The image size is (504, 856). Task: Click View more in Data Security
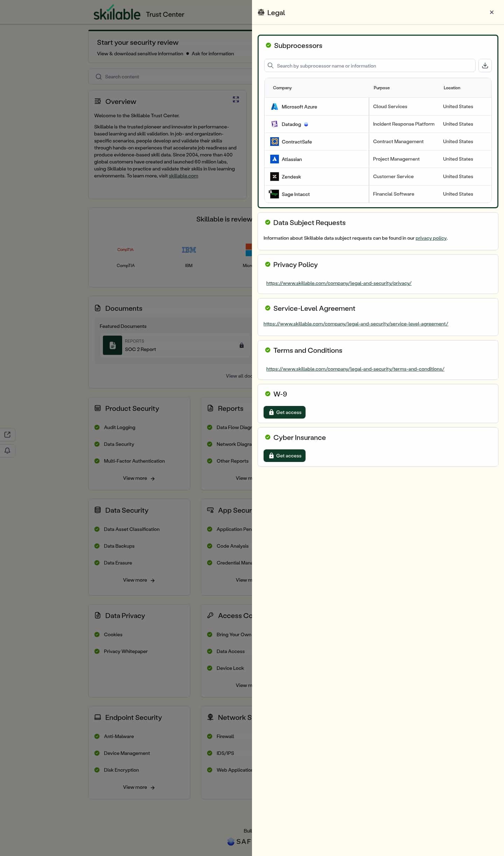[x=139, y=580]
